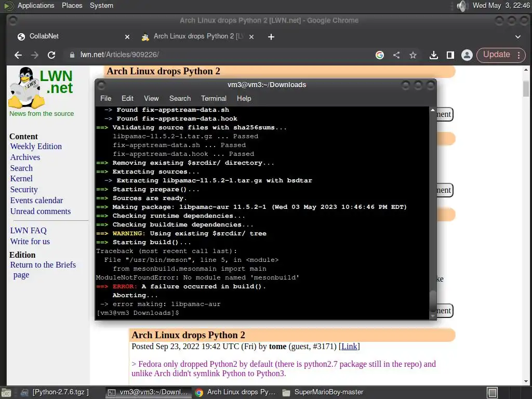Click the clock Wed May 3 22:46

pos(501,6)
